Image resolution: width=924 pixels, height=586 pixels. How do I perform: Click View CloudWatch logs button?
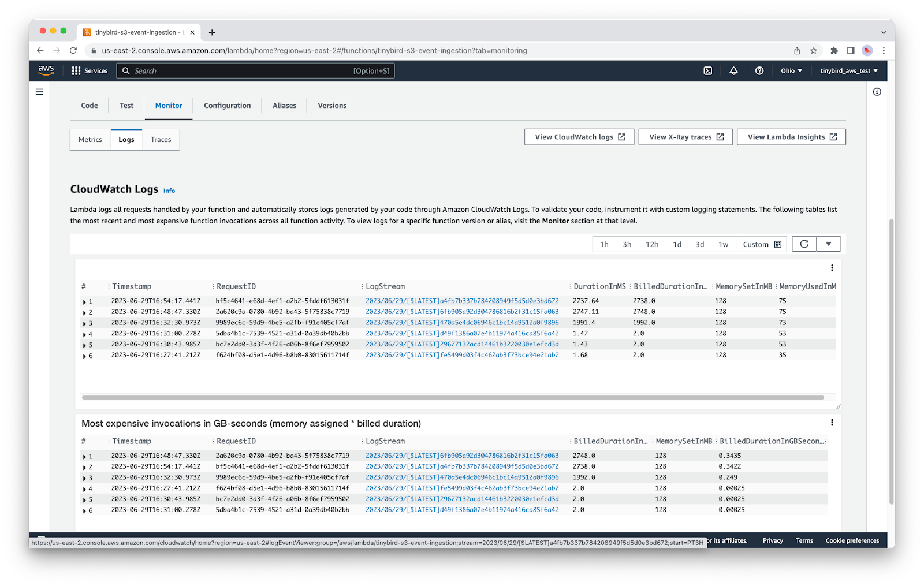click(579, 137)
